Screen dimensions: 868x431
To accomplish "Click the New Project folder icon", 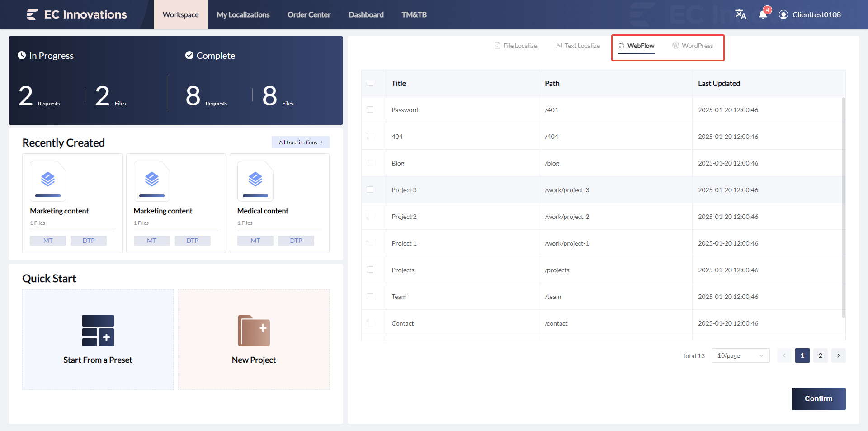I will 254,331.
